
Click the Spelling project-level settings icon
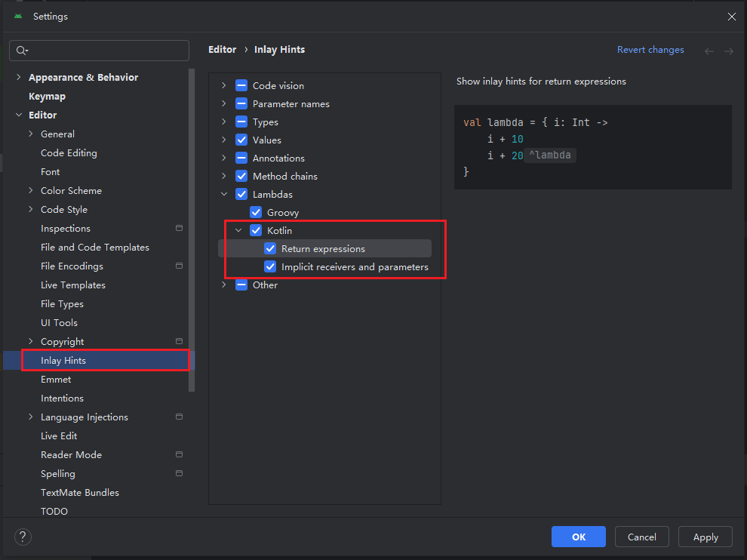(x=179, y=473)
